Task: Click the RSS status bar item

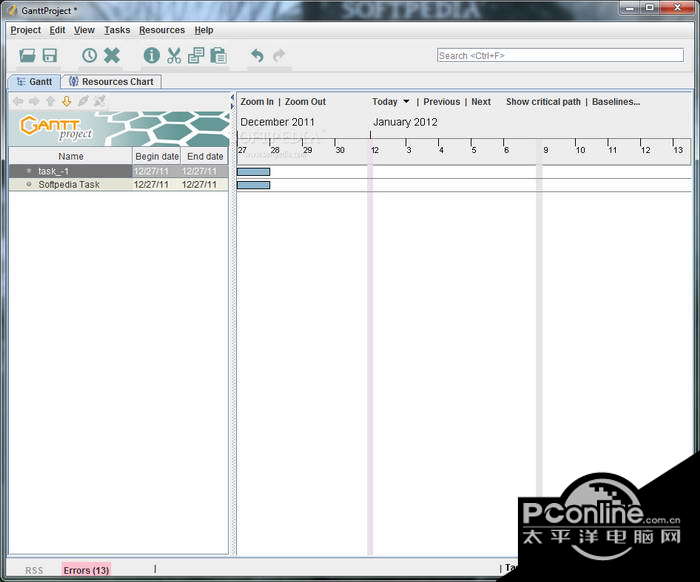Action: [x=34, y=570]
